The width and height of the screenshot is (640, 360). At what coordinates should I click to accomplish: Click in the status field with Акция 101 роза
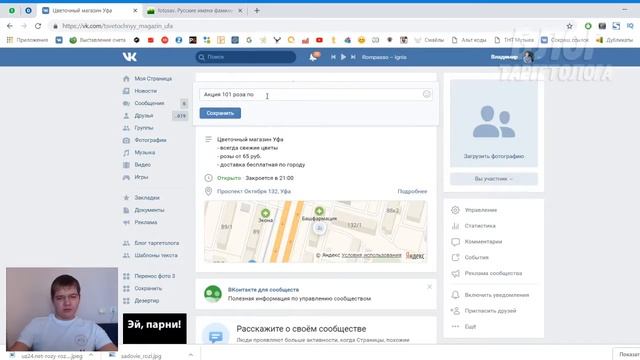click(x=315, y=94)
